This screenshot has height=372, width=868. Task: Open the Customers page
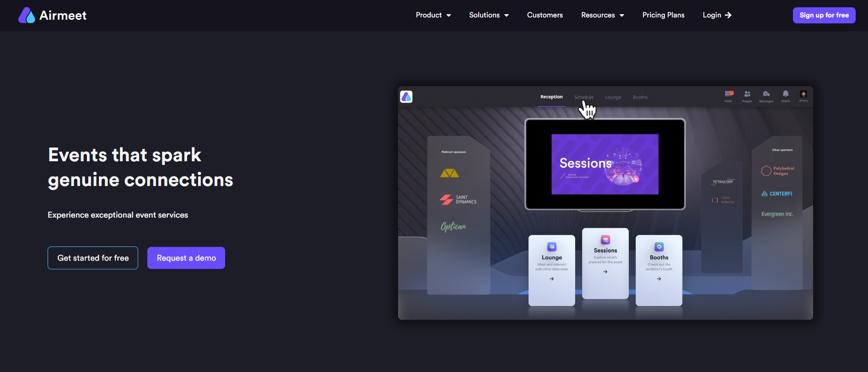click(x=545, y=15)
